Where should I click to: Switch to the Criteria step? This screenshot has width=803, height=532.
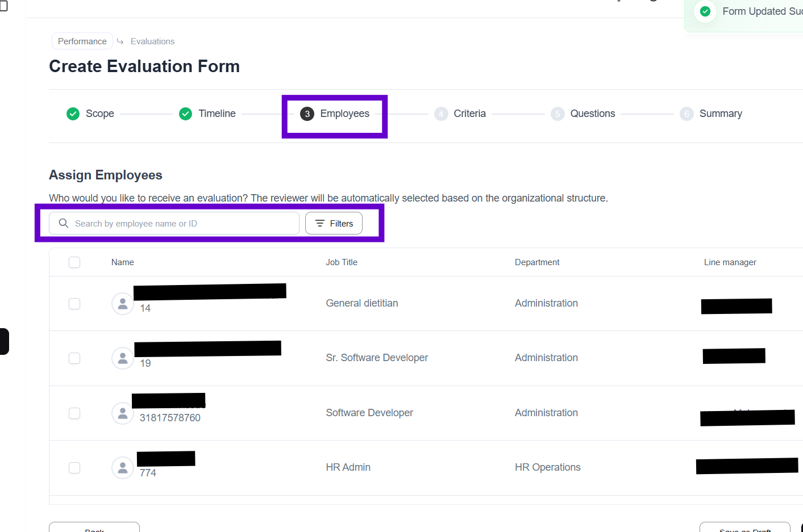(x=469, y=114)
